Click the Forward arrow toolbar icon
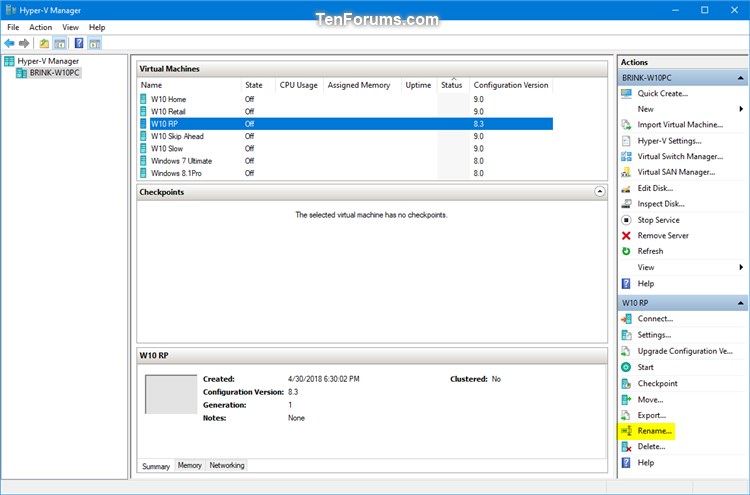 [24, 44]
